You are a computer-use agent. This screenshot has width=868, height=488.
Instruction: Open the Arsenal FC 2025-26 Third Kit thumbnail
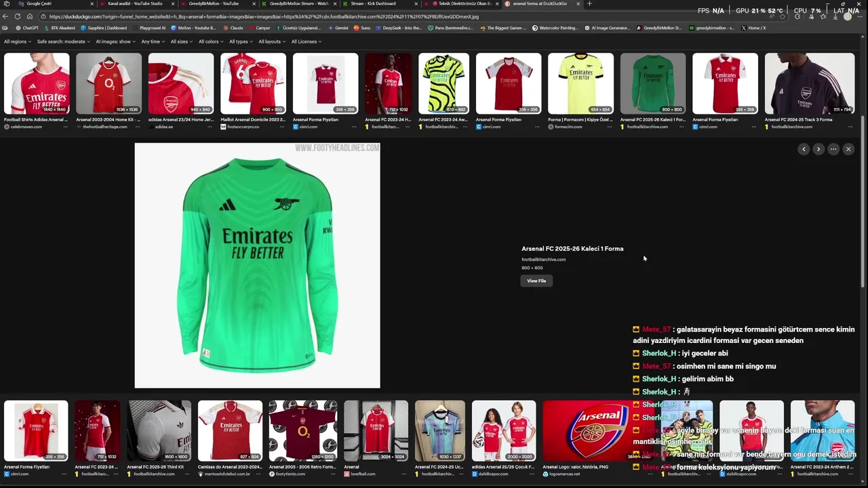pyautogui.click(x=159, y=431)
